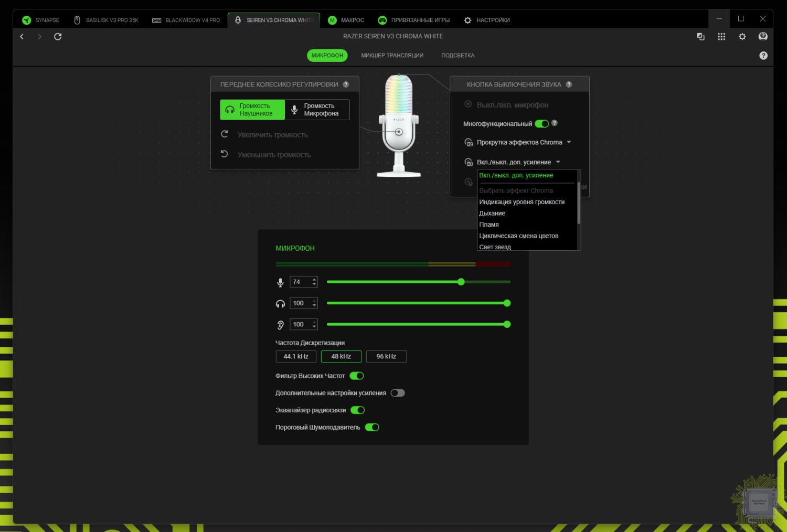Image resolution: width=787 pixels, height=532 pixels.
Task: Enable Дополнительные настройки усиления toggle
Action: (x=398, y=393)
